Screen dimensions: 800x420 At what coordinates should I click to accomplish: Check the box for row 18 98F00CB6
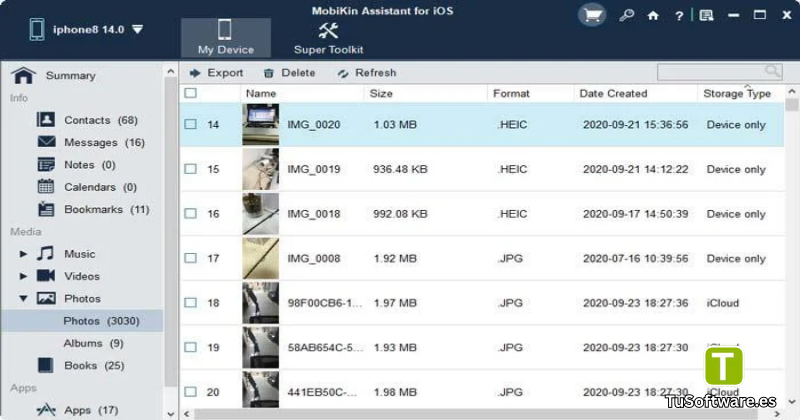(191, 303)
